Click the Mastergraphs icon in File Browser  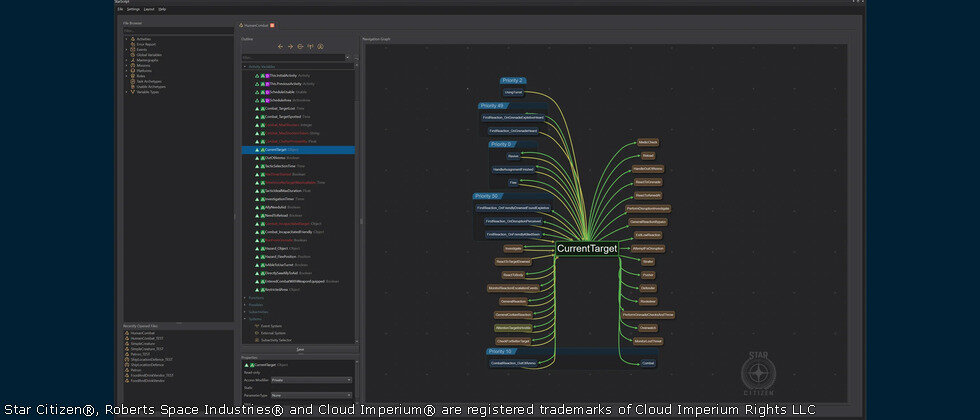click(132, 59)
